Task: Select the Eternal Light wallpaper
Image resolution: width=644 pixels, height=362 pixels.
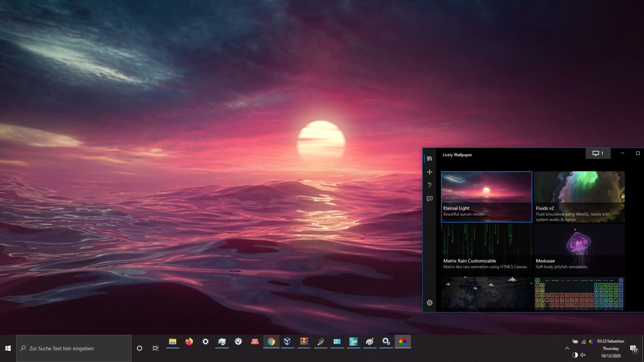Action: click(486, 197)
